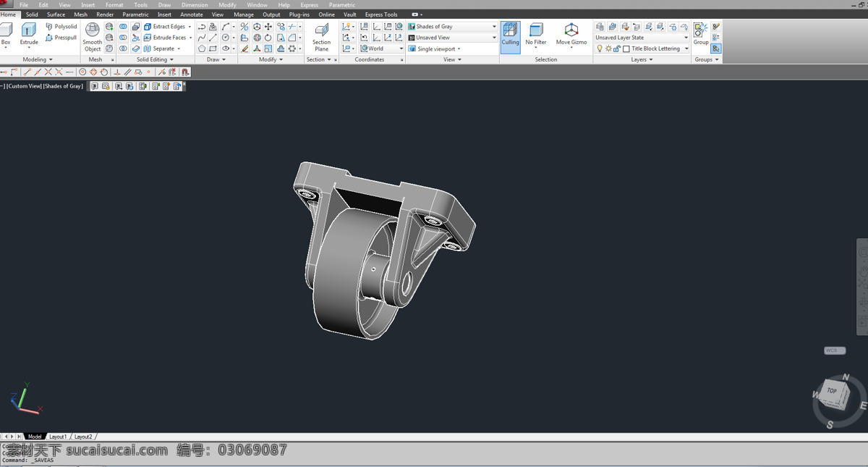Click the layer color swatch square
This screenshot has width=868, height=467.
coord(626,49)
